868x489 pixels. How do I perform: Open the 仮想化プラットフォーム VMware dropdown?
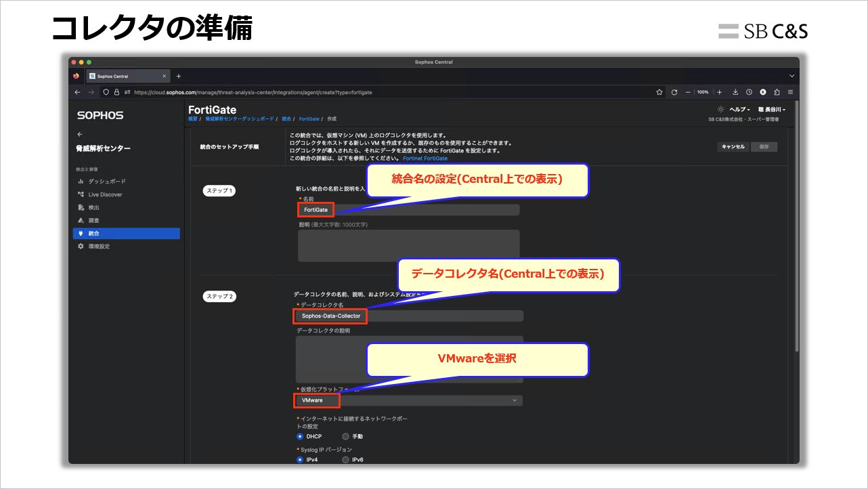pyautogui.click(x=409, y=400)
